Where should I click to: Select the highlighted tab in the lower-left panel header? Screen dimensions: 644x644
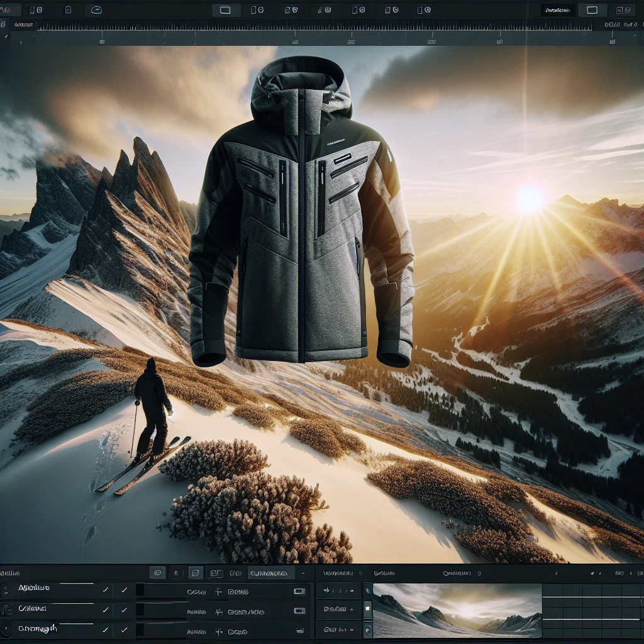[x=271, y=573]
